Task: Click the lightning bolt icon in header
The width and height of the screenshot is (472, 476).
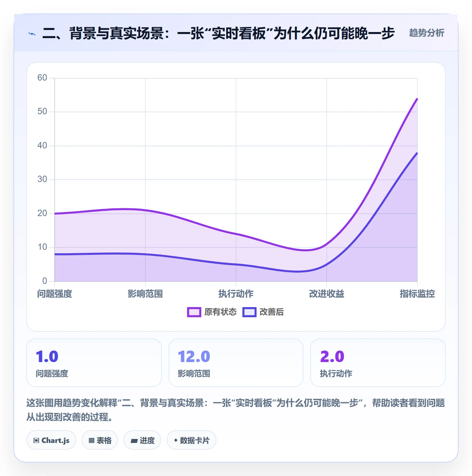Action: click(32, 34)
